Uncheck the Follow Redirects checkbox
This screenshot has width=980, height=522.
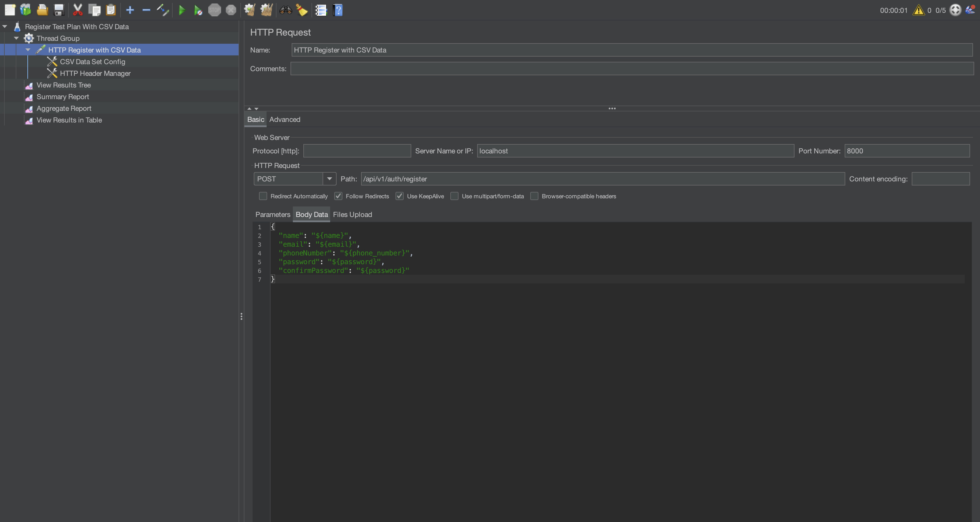pos(338,196)
